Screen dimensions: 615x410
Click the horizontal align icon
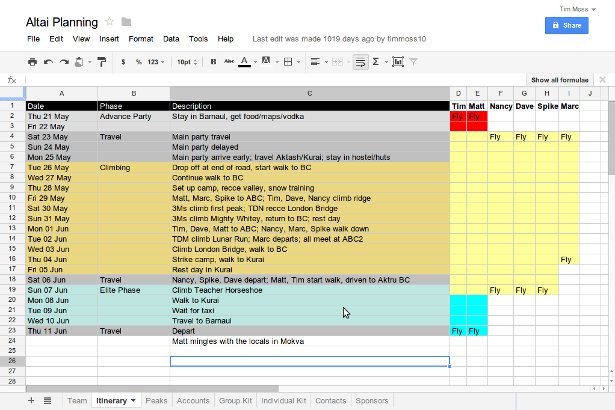coord(315,62)
